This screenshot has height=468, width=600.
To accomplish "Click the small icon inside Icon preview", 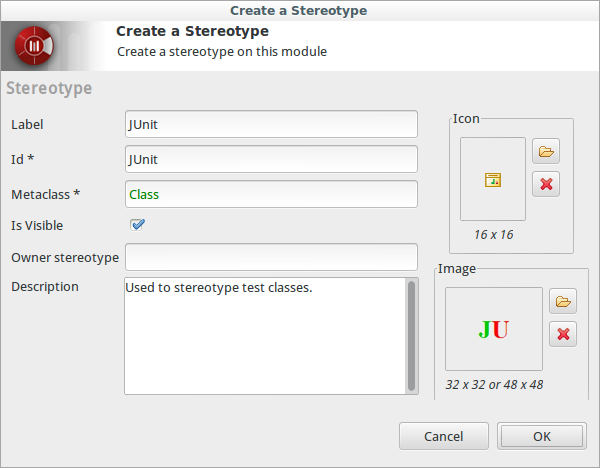I will click(492, 180).
